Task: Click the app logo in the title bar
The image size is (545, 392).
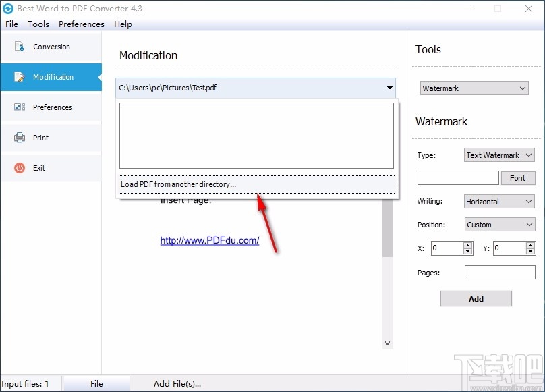Action: [9, 9]
